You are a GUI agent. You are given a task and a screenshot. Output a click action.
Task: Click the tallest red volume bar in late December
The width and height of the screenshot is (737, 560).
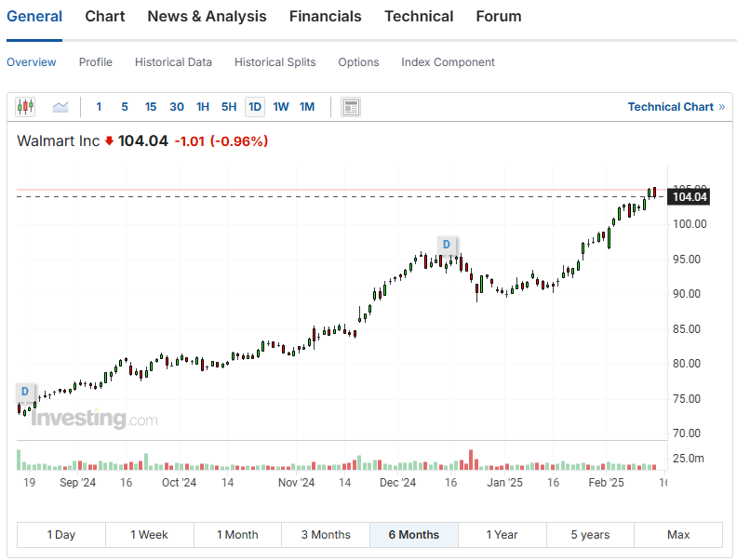[471, 460]
